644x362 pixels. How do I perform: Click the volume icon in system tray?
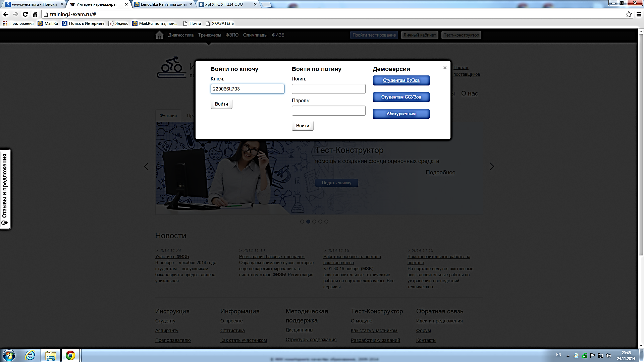(608, 356)
